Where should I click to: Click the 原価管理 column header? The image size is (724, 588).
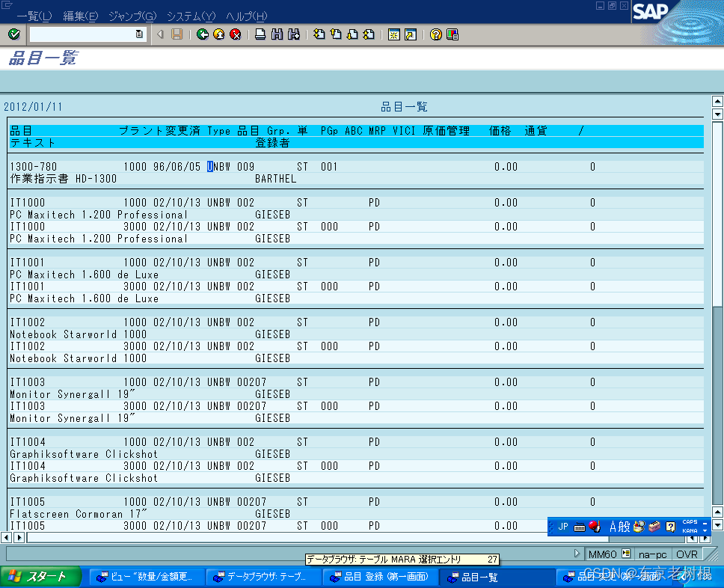coord(446,131)
